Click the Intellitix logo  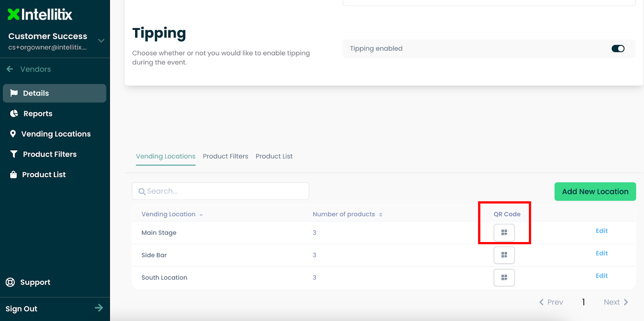[40, 14]
